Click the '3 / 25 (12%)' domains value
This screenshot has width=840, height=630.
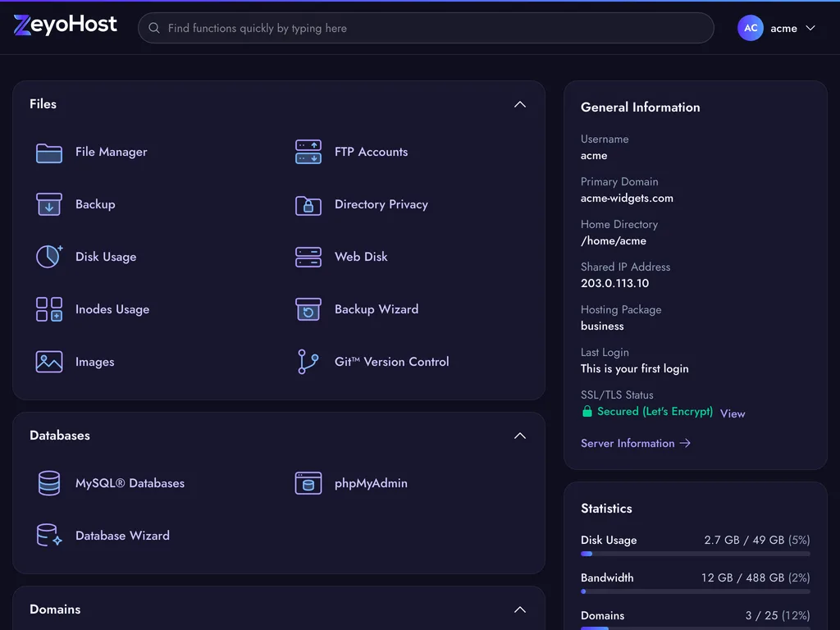point(778,615)
